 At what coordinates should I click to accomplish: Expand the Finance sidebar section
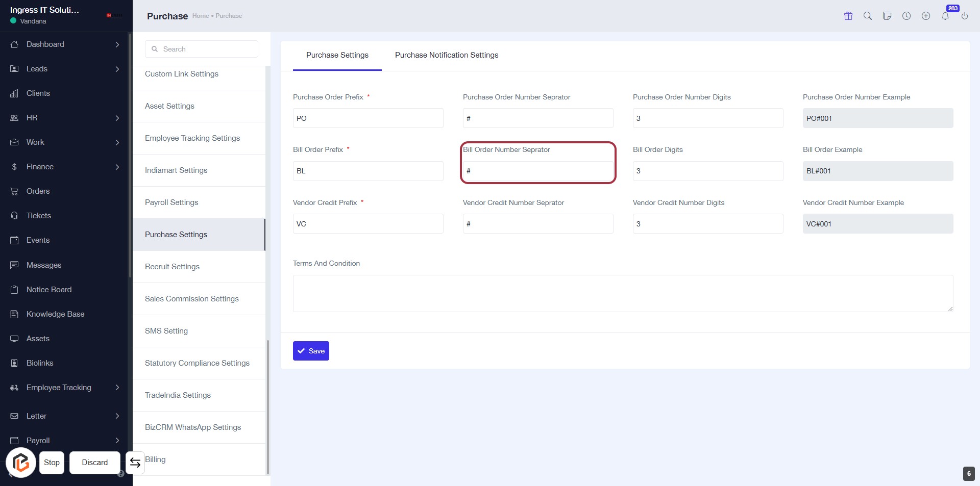coord(117,167)
